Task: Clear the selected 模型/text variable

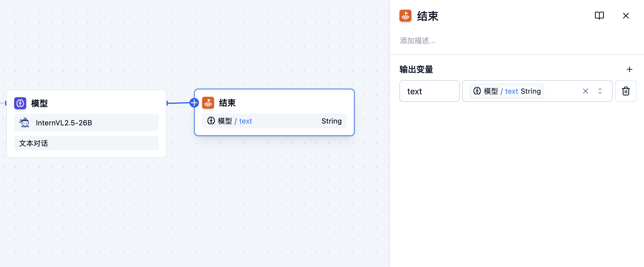Action: (x=585, y=91)
